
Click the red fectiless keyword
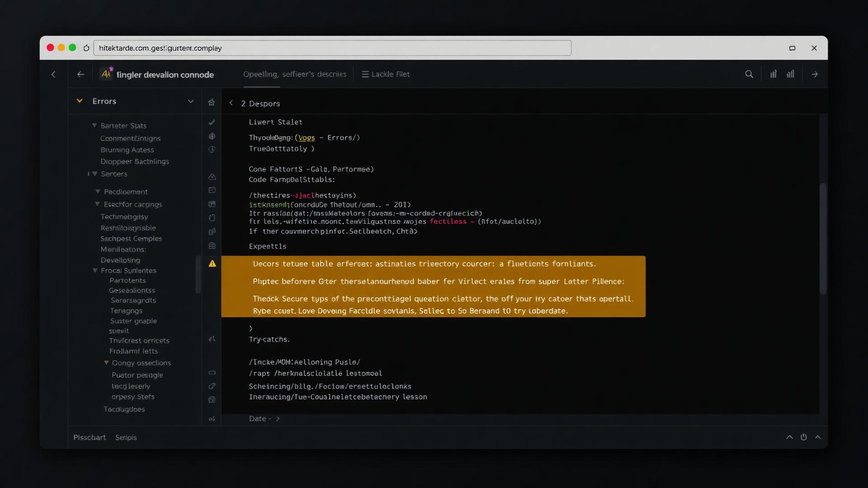(x=448, y=221)
